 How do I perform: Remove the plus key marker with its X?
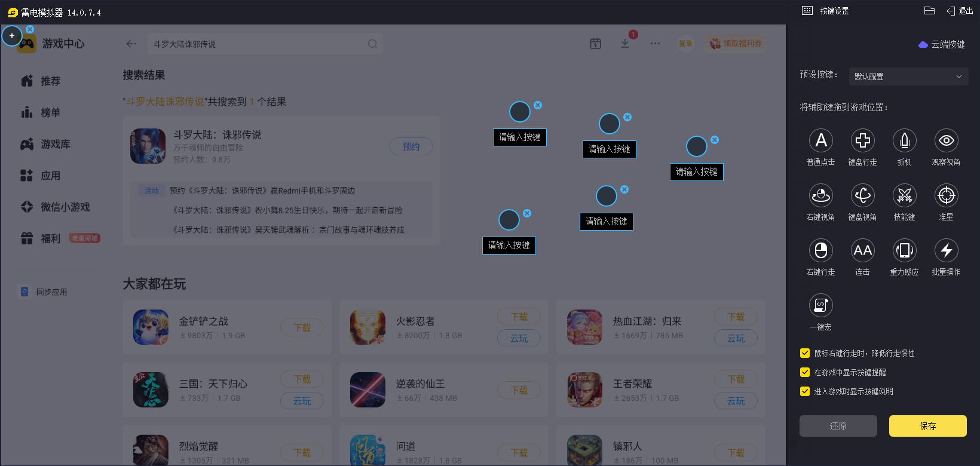(30, 29)
